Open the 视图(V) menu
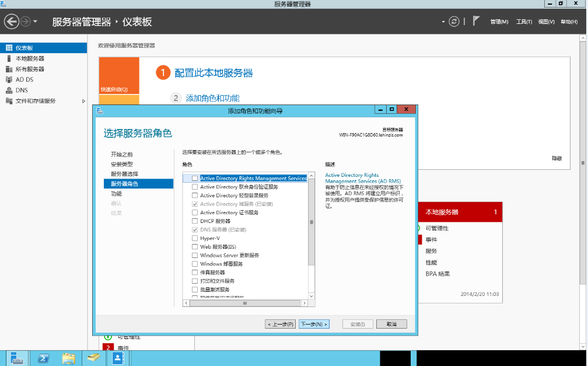The width and height of the screenshot is (588, 366). click(x=546, y=22)
